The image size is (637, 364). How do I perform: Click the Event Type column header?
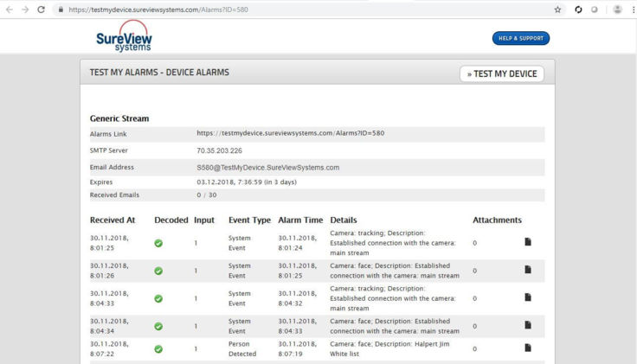pyautogui.click(x=249, y=220)
